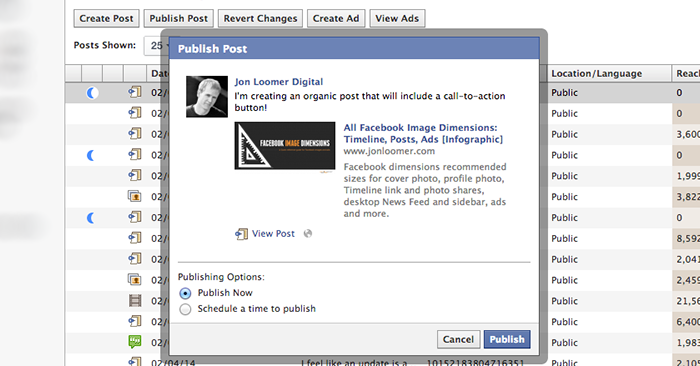This screenshot has height=366, width=700.
Task: Click Public cell in the 2,041 row
Action: point(564,259)
